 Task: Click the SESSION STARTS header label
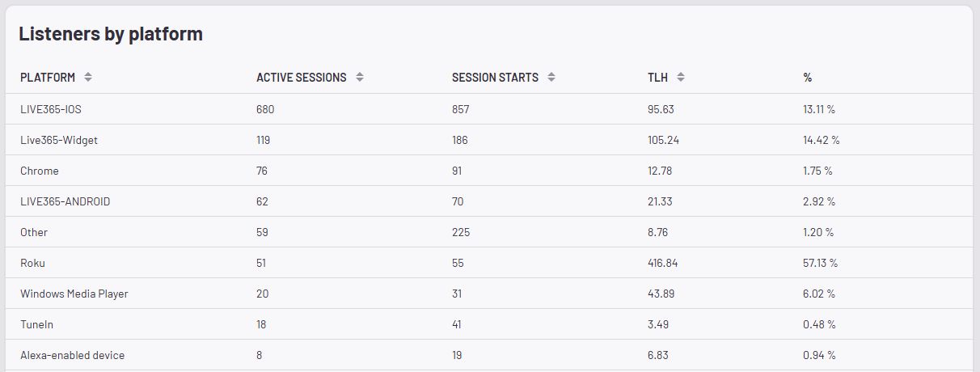point(495,78)
